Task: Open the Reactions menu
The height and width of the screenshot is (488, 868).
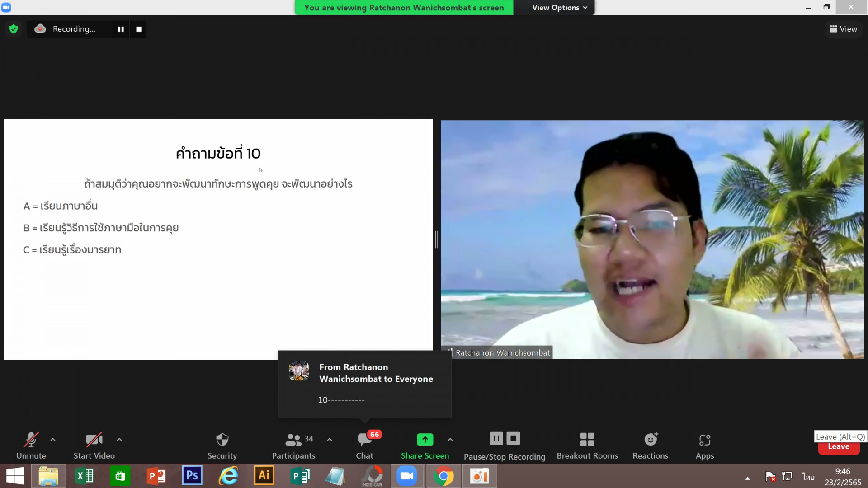Action: click(x=651, y=446)
